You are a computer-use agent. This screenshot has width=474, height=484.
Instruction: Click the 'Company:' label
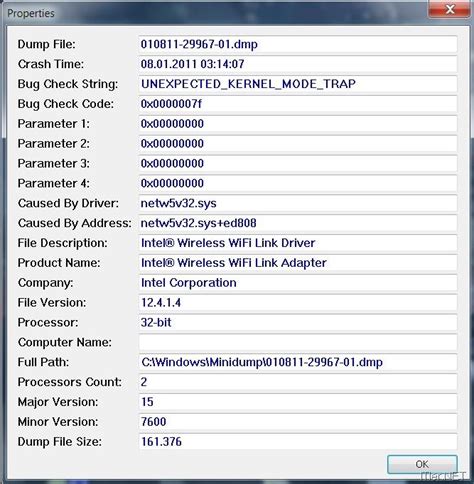[x=46, y=283]
